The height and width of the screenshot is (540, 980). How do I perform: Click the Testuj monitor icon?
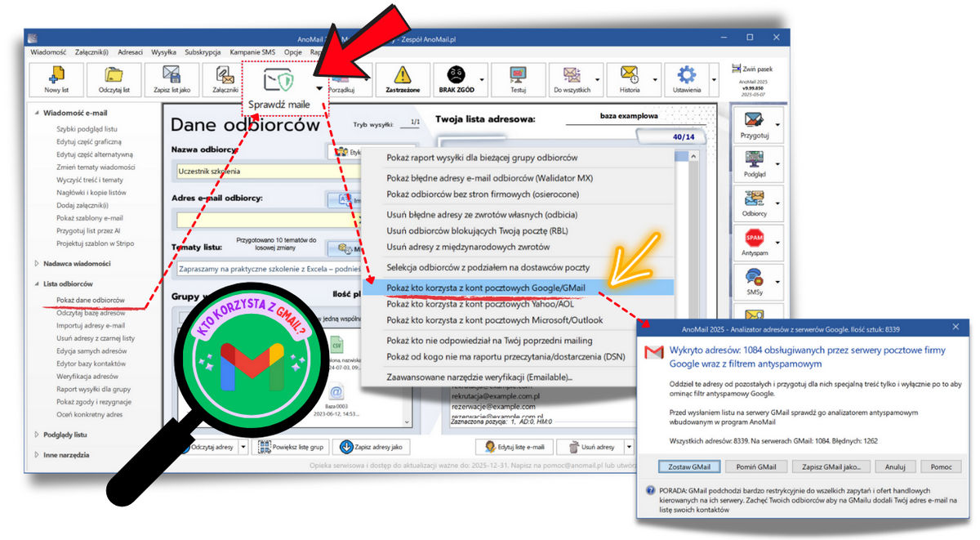(x=518, y=75)
